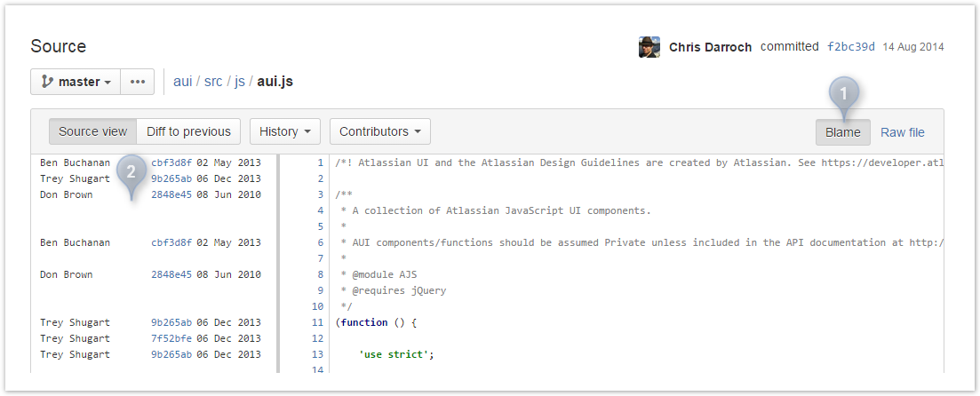This screenshot has width=980, height=396.
Task: Expand the master branch dropdown
Action: pyautogui.click(x=76, y=82)
